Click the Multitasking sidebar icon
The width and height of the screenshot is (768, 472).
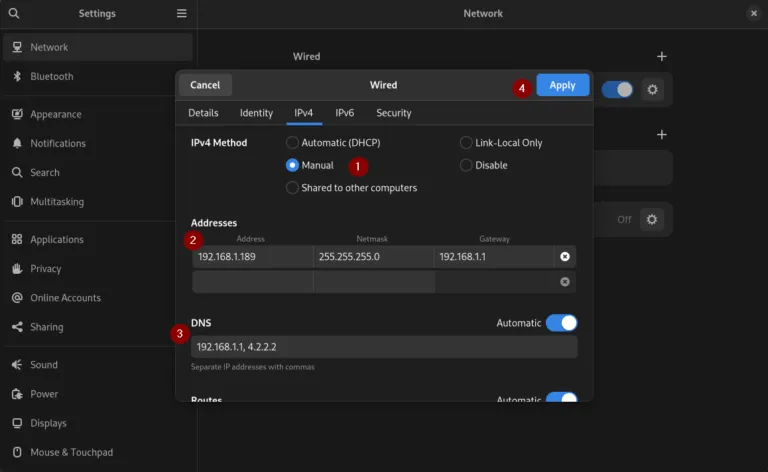click(17, 201)
